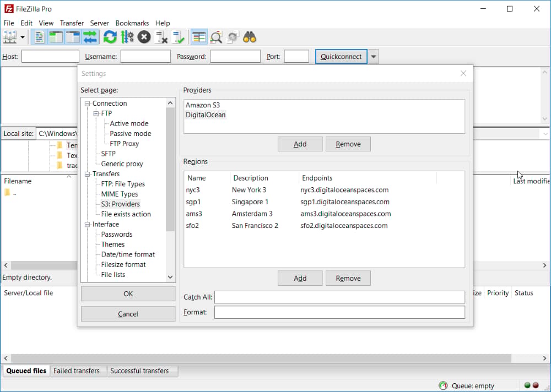Screen dimensions: 551x392
Task: Cancel the current operation icon
Action: (x=144, y=37)
